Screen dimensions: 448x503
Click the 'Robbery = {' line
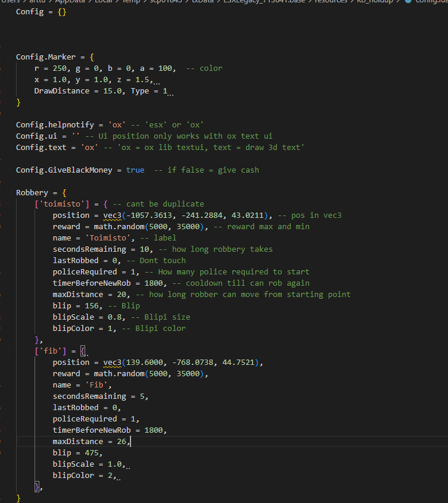click(x=41, y=193)
